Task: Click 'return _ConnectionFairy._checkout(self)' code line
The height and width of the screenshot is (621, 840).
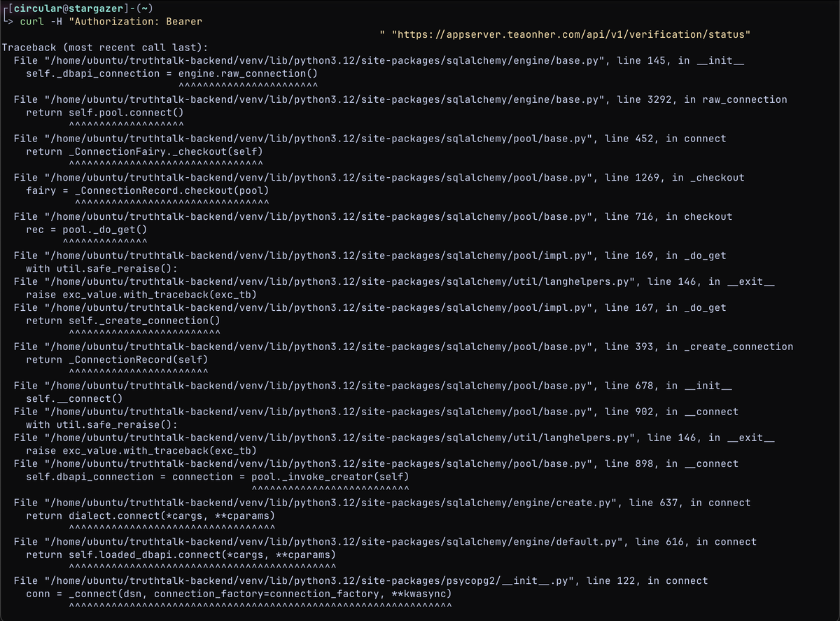Action: 144,152
